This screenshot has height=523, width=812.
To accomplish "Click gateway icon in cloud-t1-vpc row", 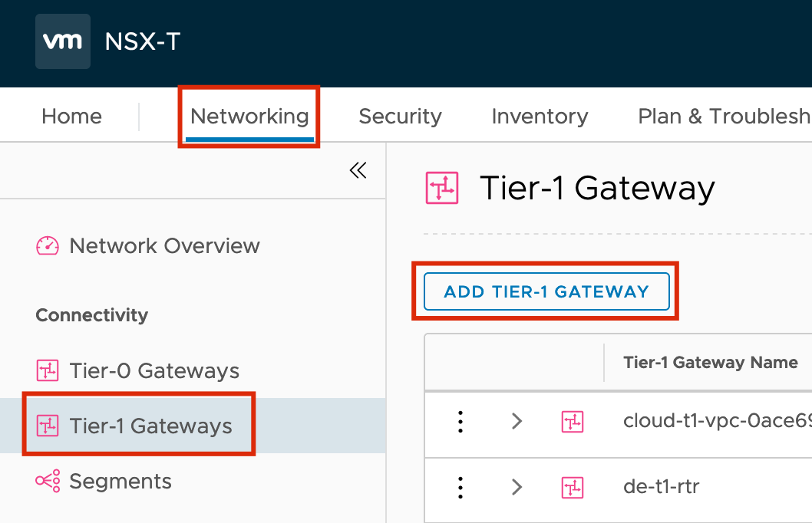I will tap(573, 422).
